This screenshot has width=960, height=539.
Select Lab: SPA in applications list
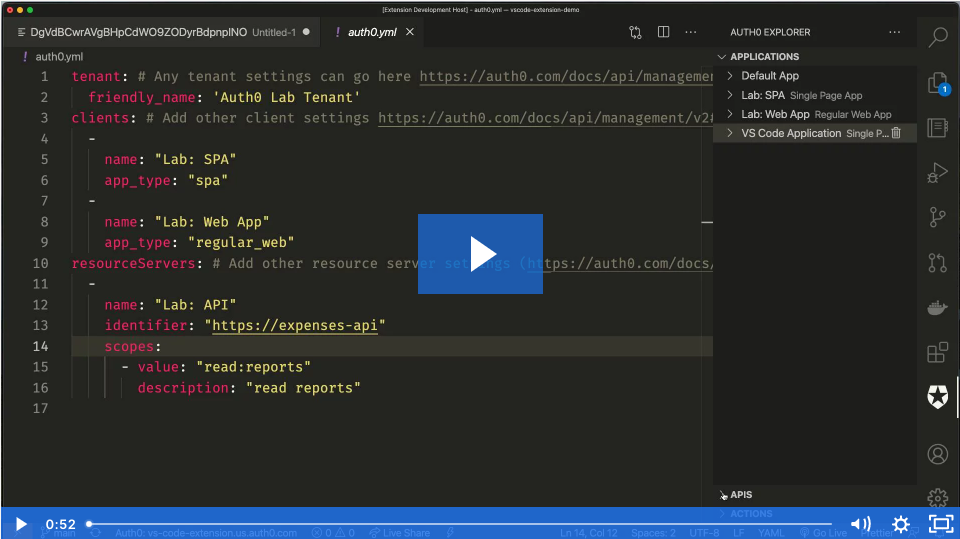pos(763,95)
